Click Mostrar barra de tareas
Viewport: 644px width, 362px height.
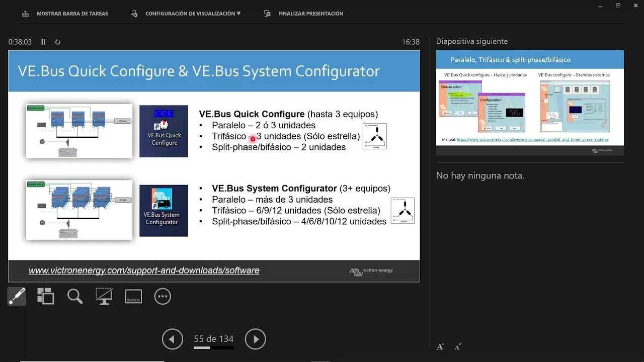tap(72, 14)
